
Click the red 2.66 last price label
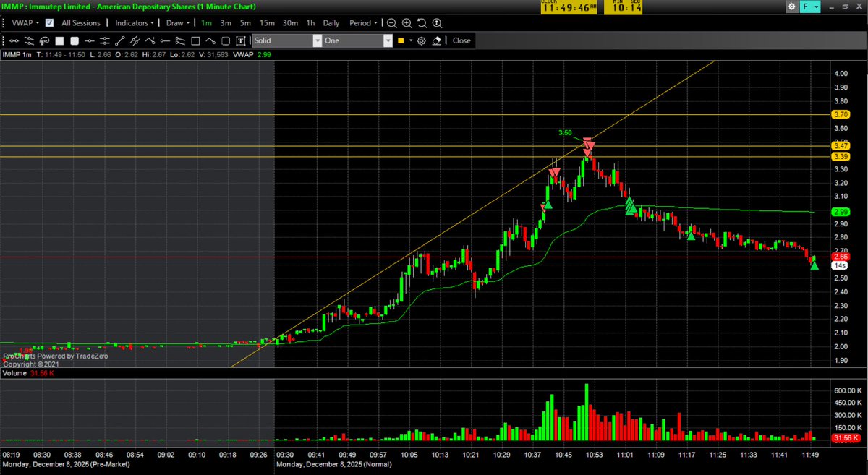click(x=841, y=257)
